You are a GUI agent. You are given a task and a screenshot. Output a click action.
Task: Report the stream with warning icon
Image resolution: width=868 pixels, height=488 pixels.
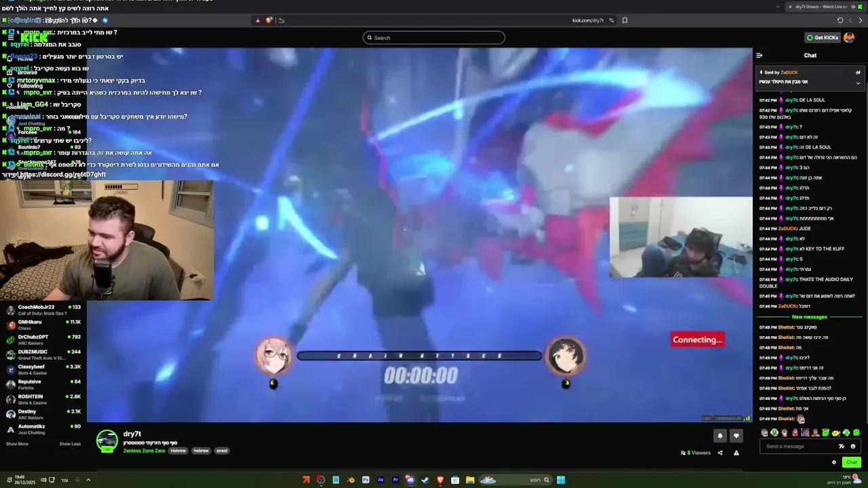pyautogui.click(x=736, y=453)
